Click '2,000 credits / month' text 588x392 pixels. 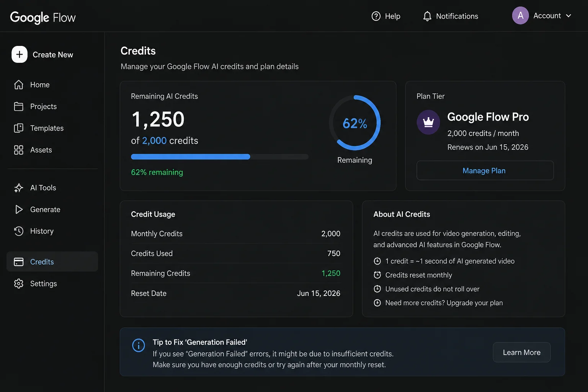click(x=483, y=133)
